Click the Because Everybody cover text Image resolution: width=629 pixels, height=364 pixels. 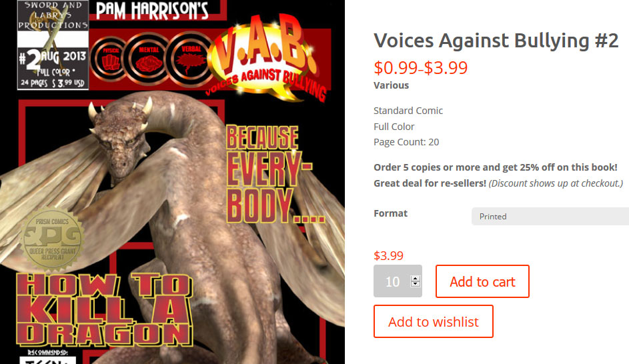(x=269, y=175)
